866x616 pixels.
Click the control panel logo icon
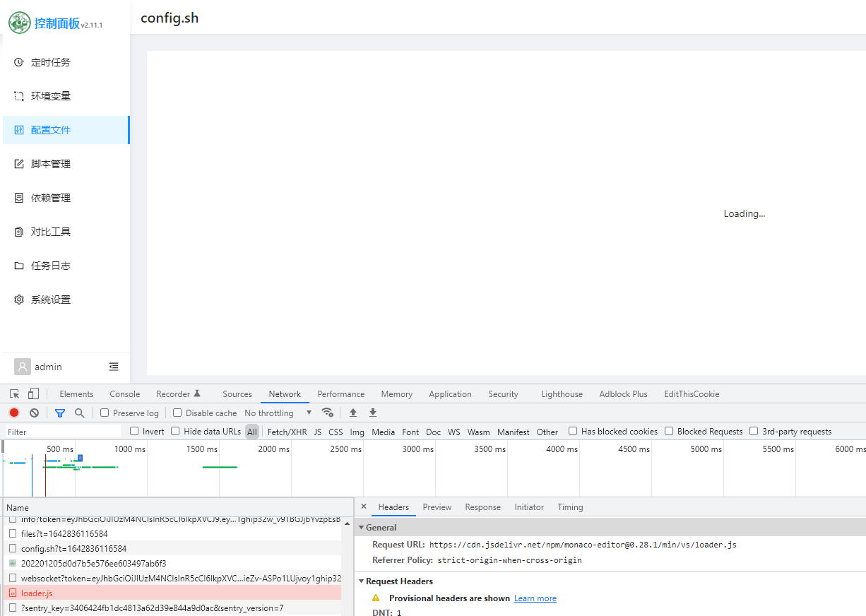(x=20, y=23)
